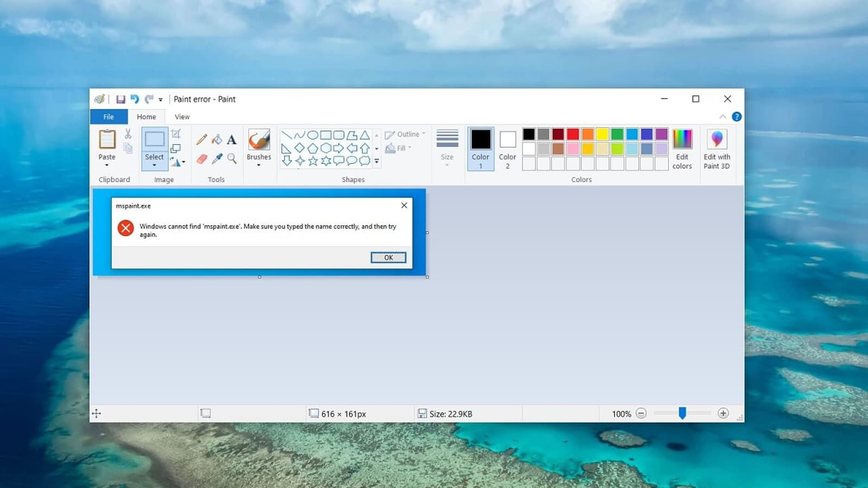Click Edit with Paint 3D
Screen dimensions: 868x488
pos(717,149)
